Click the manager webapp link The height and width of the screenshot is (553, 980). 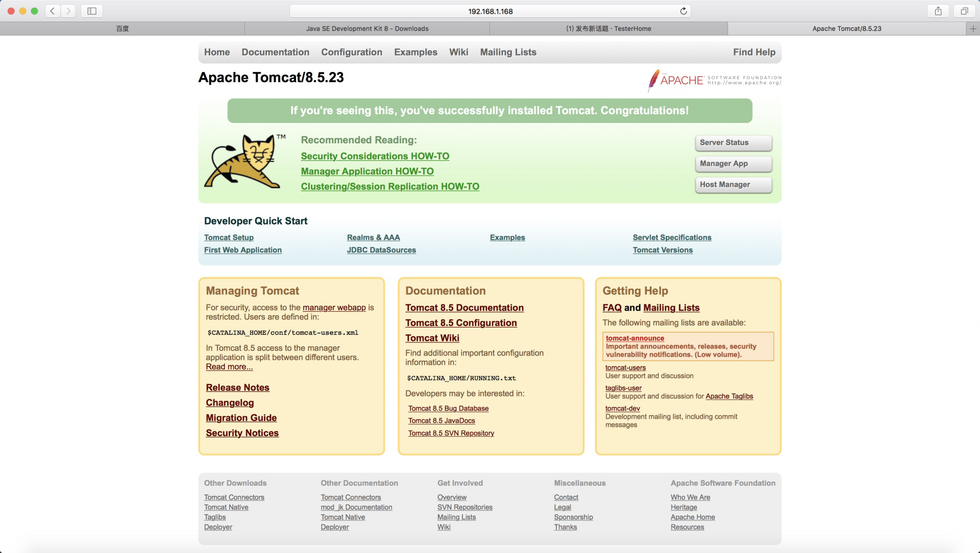tap(334, 308)
